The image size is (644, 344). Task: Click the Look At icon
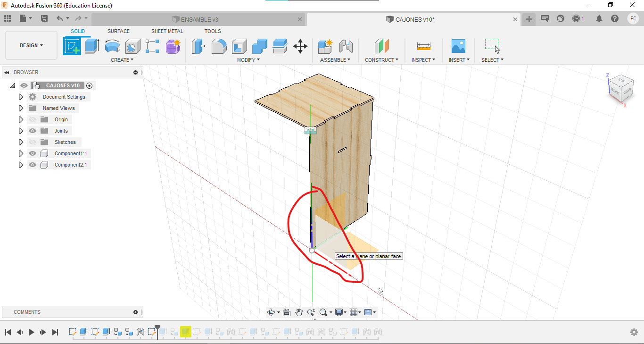pos(288,312)
